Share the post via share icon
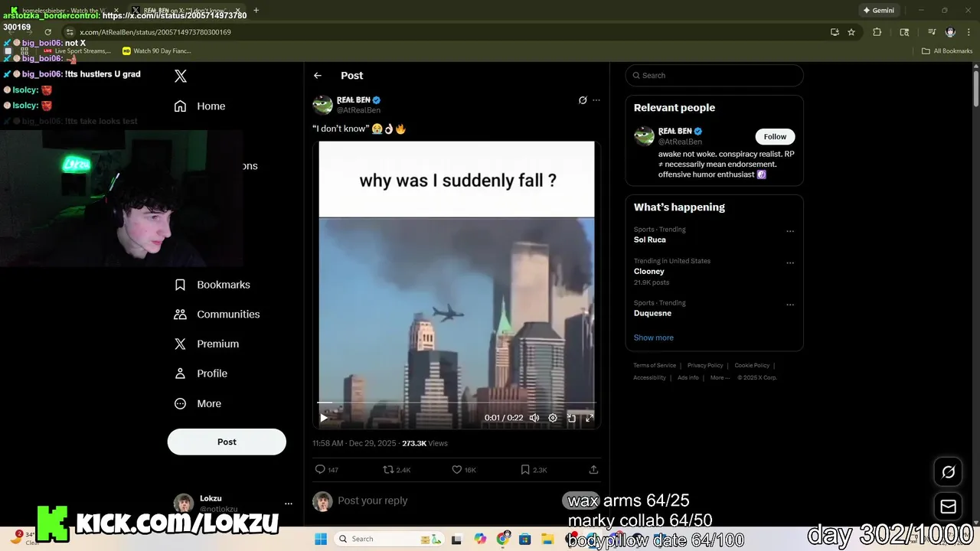The width and height of the screenshot is (980, 551). 593,470
